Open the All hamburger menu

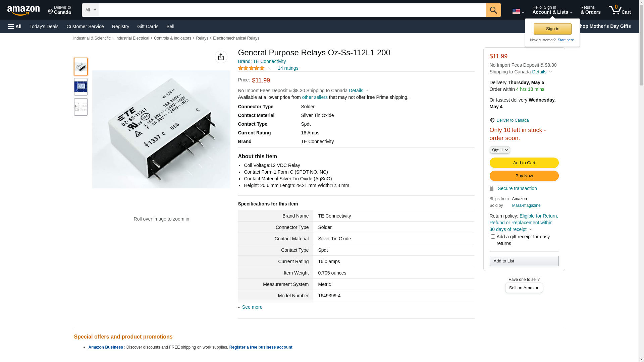click(15, 26)
